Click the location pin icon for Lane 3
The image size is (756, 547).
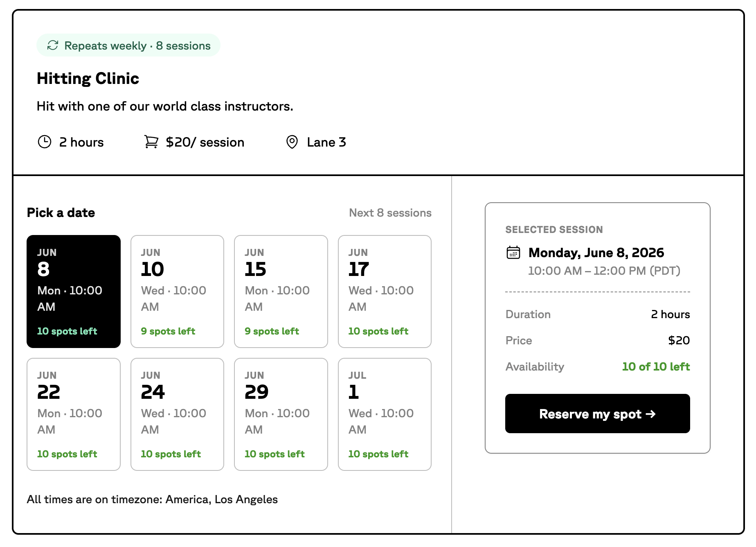pos(292,142)
